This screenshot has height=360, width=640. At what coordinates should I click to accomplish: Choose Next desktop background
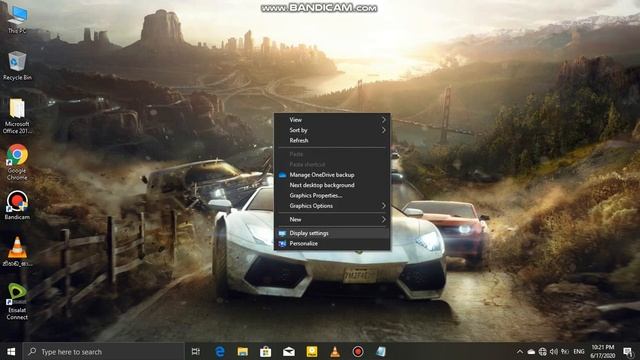pyautogui.click(x=332, y=185)
